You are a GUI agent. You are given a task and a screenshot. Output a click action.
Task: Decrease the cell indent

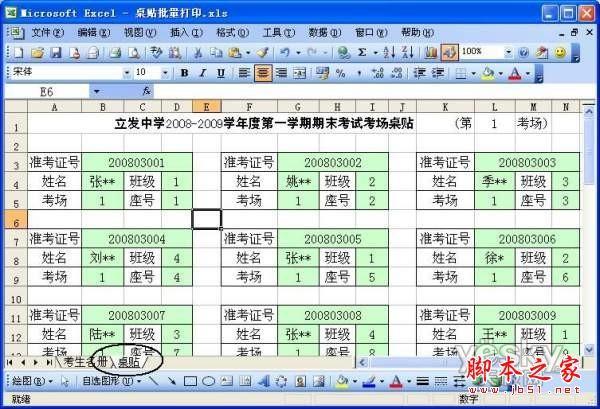(420, 73)
